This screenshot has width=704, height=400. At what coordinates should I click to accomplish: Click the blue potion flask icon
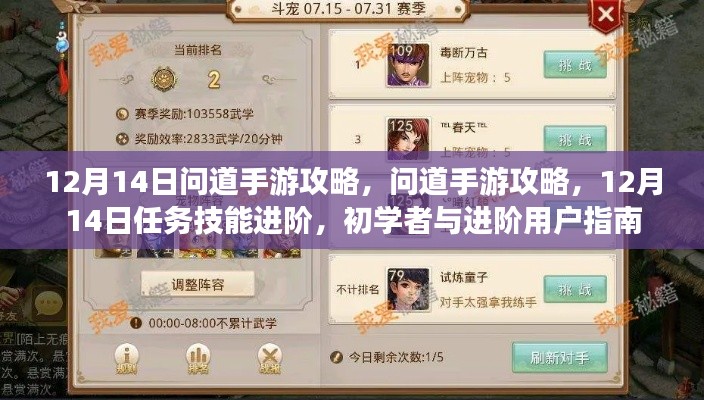[x=62, y=44]
